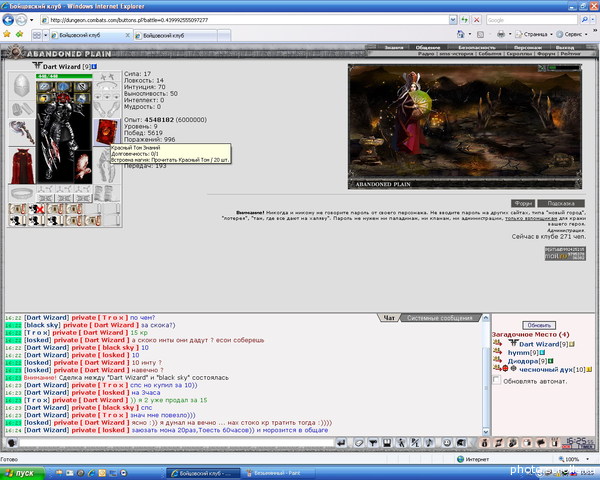Click the Обновить button in user list

539,325
